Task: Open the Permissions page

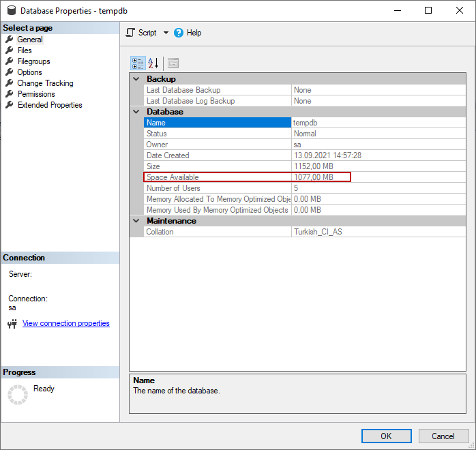Action: click(36, 94)
